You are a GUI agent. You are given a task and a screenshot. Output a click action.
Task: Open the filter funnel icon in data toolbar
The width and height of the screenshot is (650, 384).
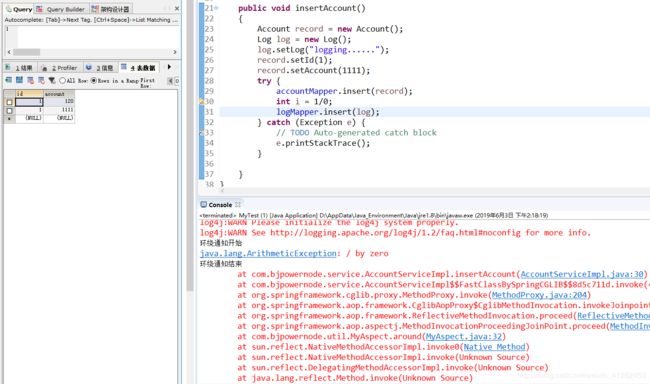tap(52, 80)
